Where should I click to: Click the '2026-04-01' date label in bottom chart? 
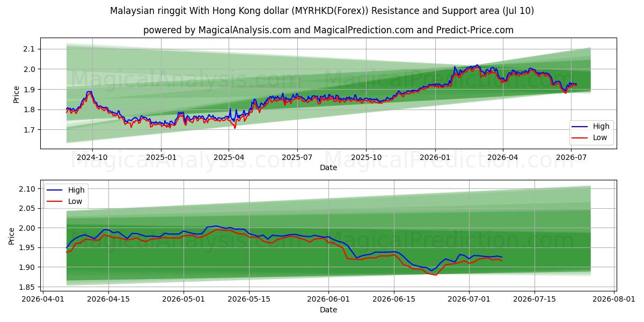tap(43, 299)
